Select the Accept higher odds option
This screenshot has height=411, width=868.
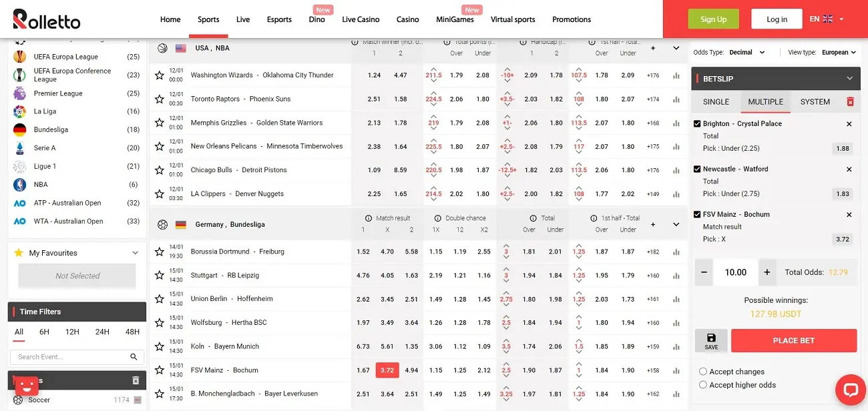point(703,385)
